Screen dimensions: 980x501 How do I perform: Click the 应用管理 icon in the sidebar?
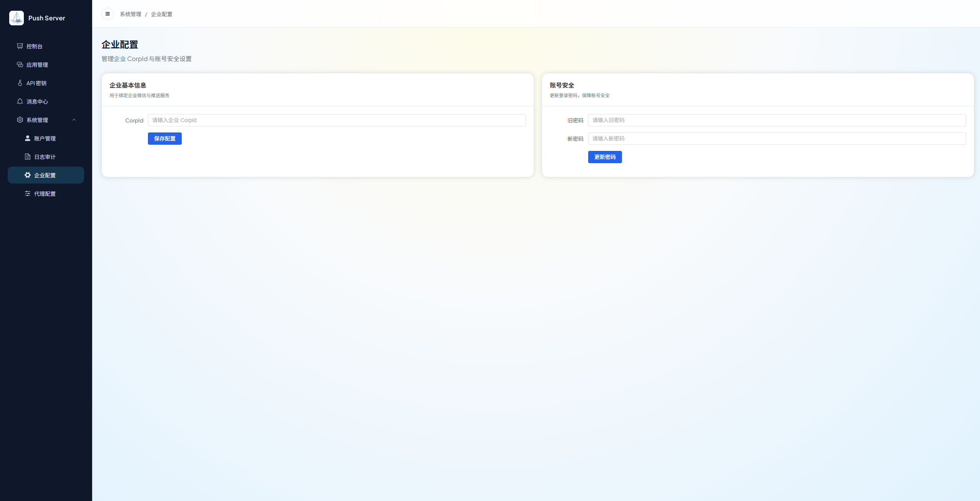(20, 64)
